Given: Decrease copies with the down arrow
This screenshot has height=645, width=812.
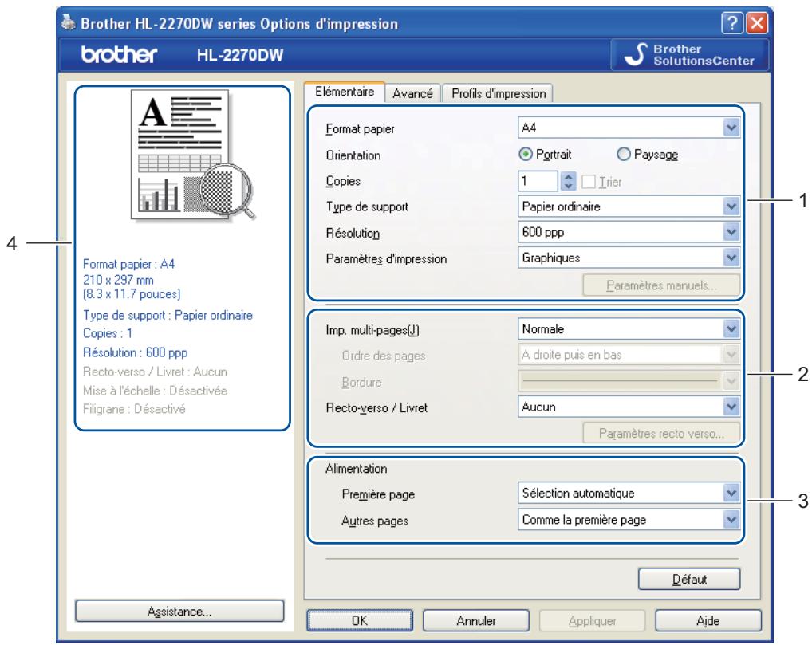Looking at the screenshot, I should pyautogui.click(x=568, y=185).
